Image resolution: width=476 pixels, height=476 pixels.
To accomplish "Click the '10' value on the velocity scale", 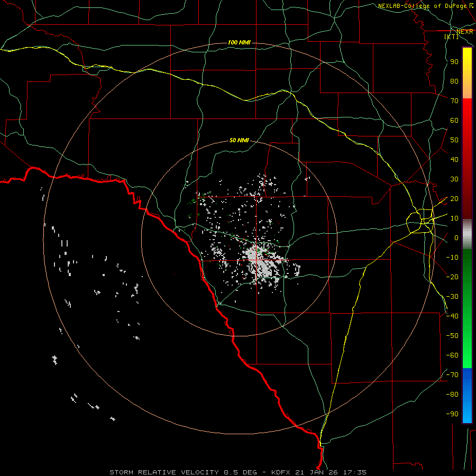I will coord(454,218).
